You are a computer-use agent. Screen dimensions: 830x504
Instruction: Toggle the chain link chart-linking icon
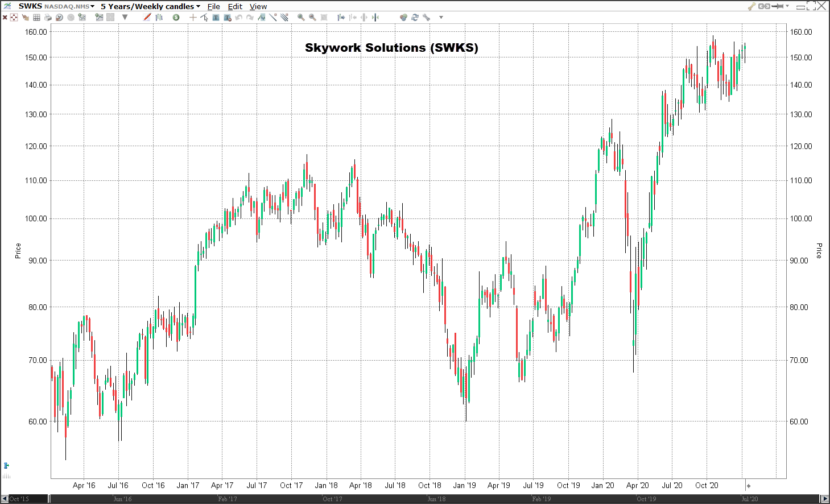tap(764, 6)
